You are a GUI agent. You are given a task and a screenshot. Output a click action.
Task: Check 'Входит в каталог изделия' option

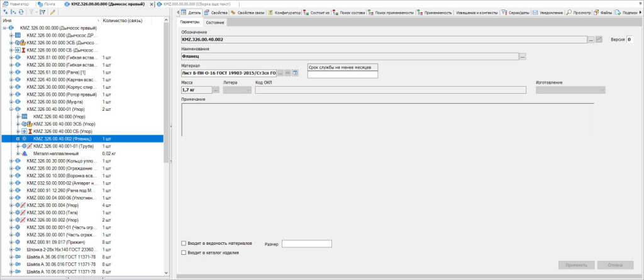tap(184, 252)
